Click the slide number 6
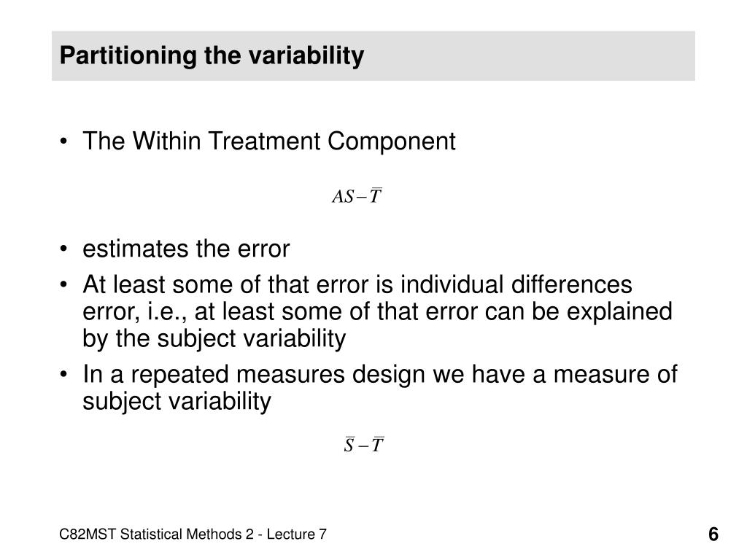Screen dimensions: 747x560 [713, 534]
